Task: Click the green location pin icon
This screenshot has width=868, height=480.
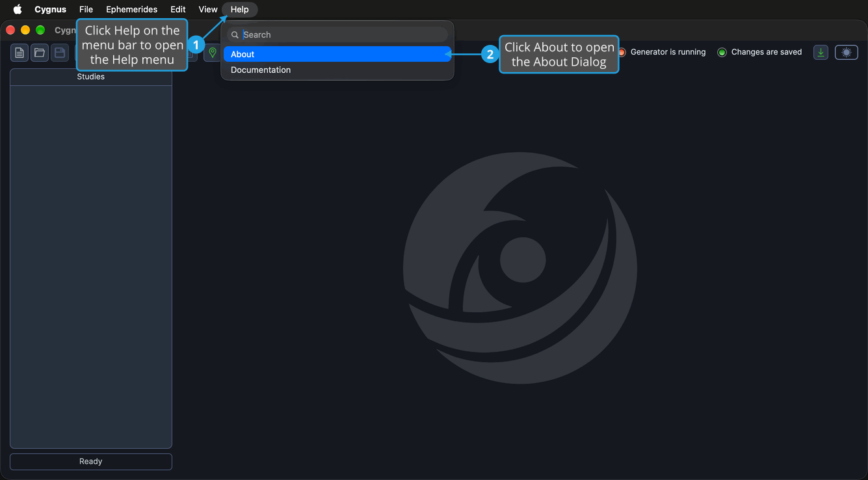Action: (x=213, y=53)
